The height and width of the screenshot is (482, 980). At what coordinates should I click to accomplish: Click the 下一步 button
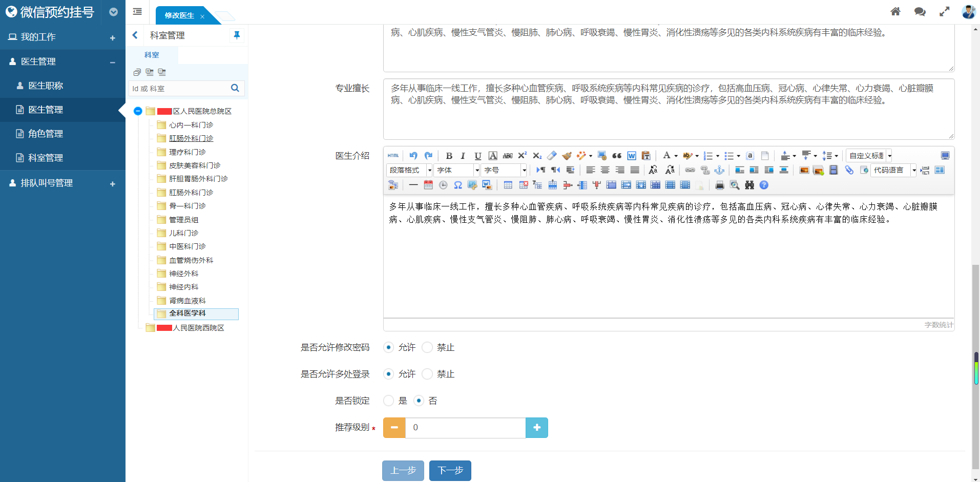click(x=449, y=470)
